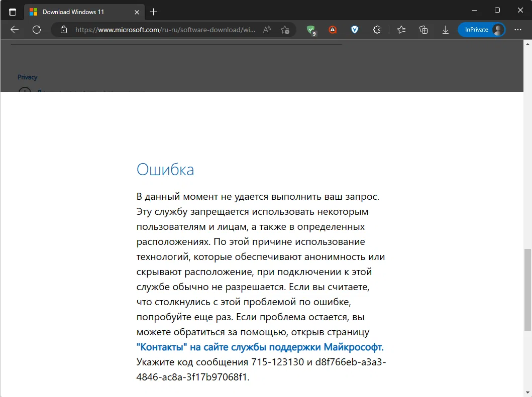Open Read aloud icon in address bar

click(x=267, y=30)
